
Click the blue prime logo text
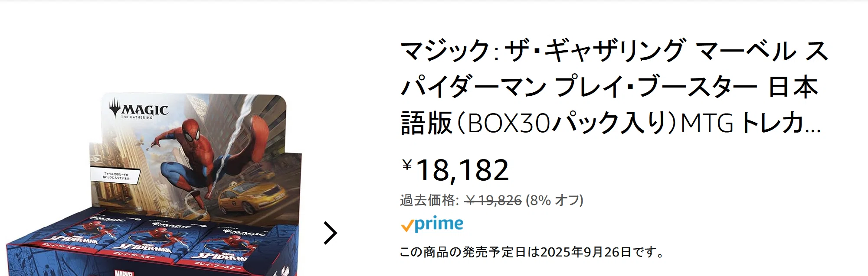coord(439,224)
